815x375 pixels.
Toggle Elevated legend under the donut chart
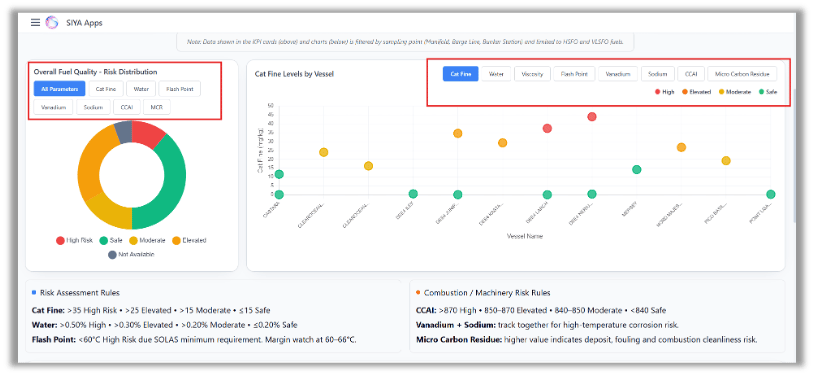[189, 240]
